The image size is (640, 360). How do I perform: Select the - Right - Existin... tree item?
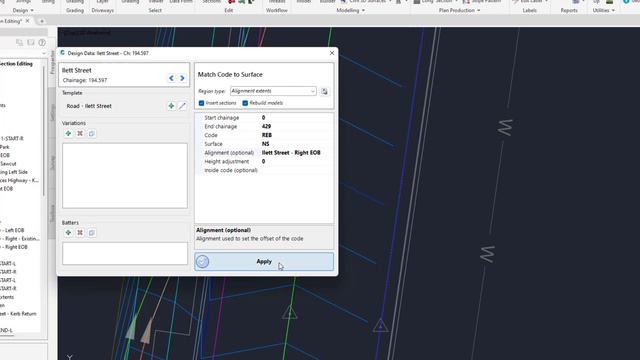[x=20, y=239]
